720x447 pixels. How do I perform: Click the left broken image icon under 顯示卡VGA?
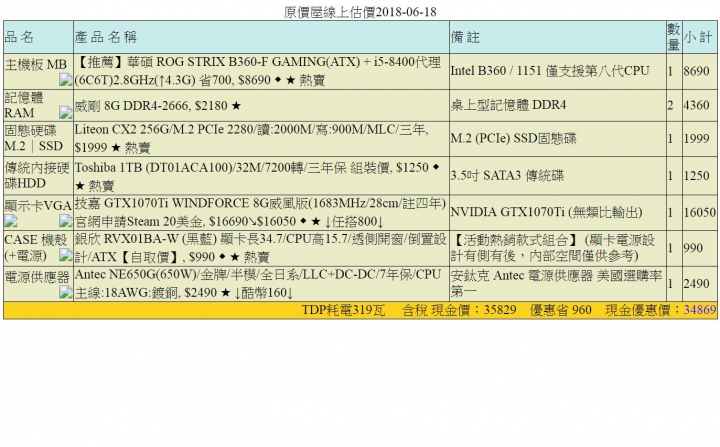11,221
